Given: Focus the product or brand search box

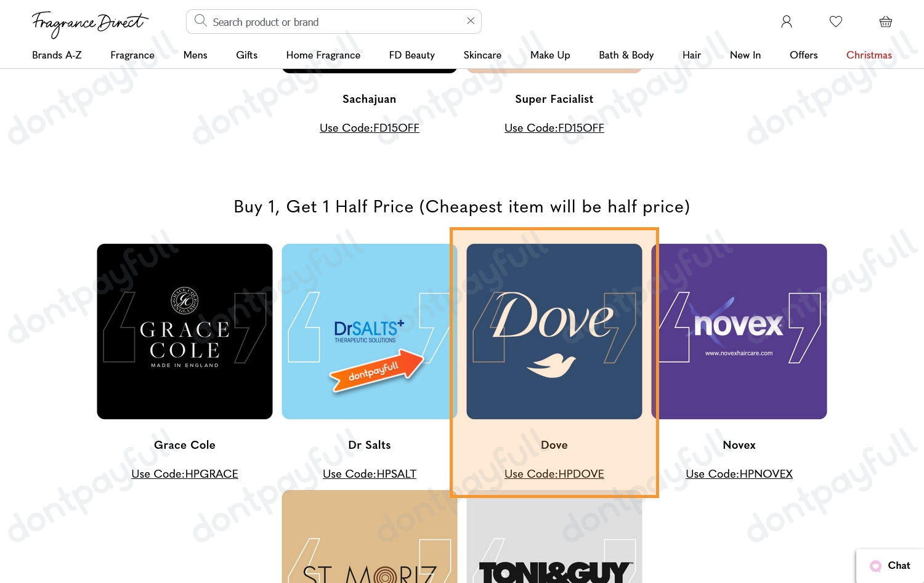Looking at the screenshot, I should (x=334, y=22).
